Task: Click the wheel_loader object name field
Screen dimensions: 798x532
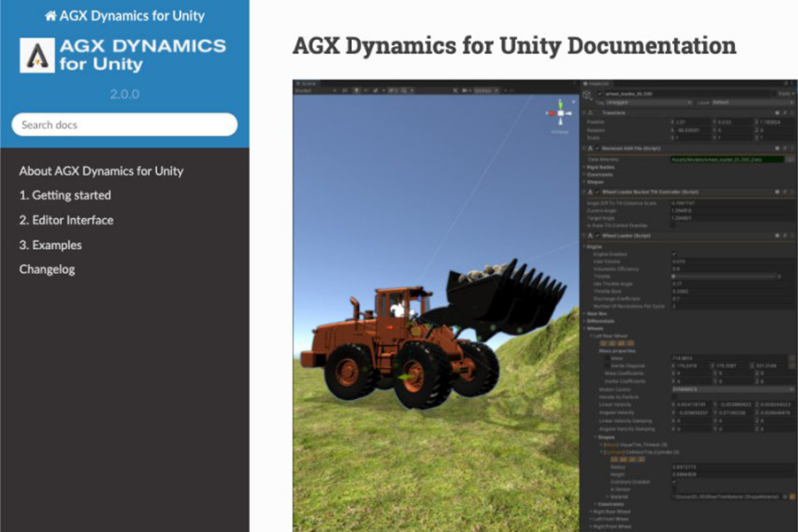Action: click(687, 94)
